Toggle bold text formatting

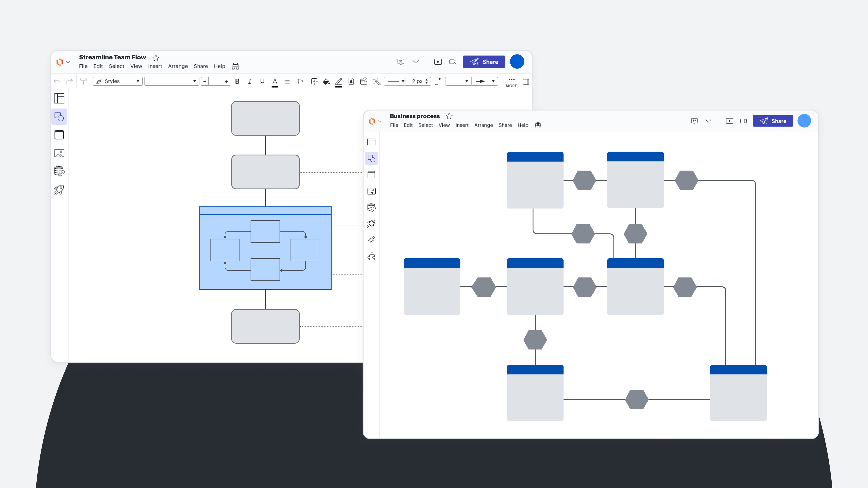237,81
